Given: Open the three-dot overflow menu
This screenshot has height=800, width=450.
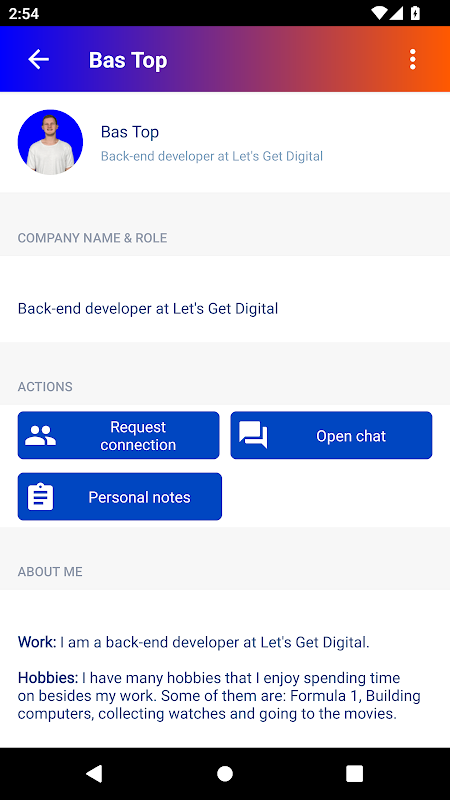Looking at the screenshot, I should click(x=413, y=60).
